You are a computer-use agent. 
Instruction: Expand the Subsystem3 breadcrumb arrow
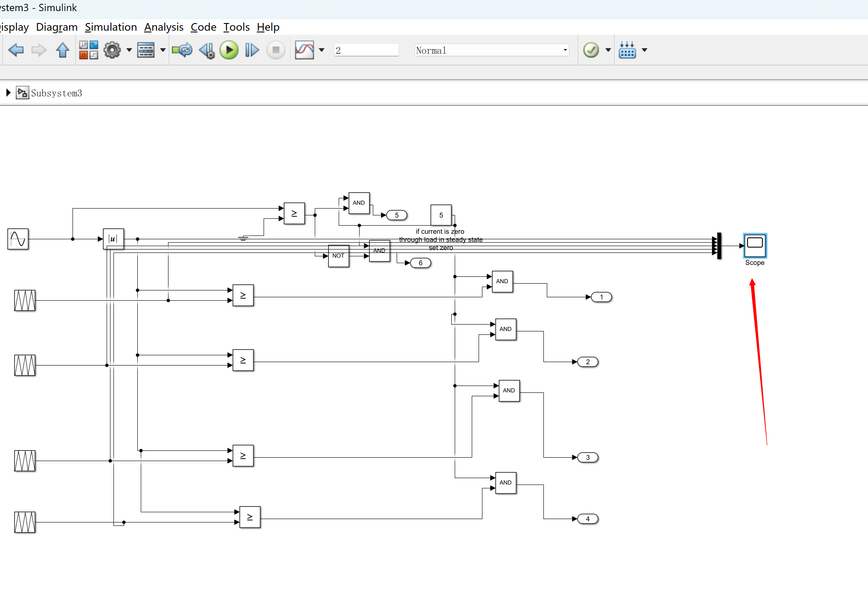pos(8,93)
